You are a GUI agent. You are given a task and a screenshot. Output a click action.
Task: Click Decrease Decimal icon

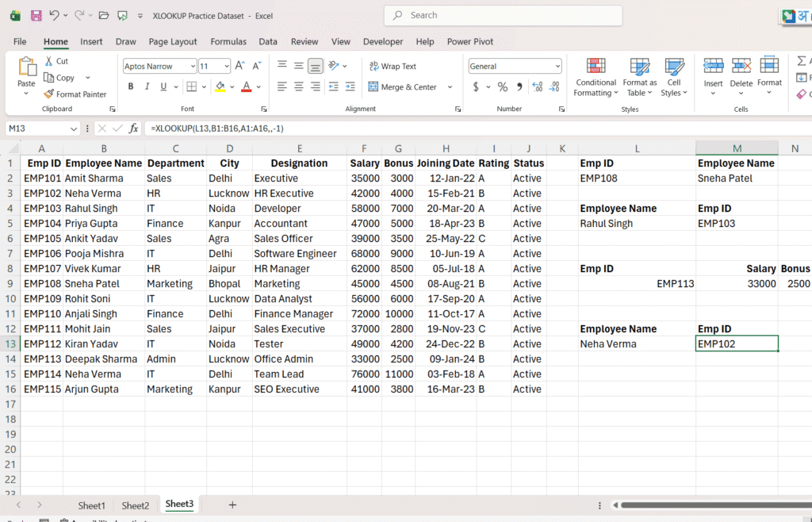554,87
